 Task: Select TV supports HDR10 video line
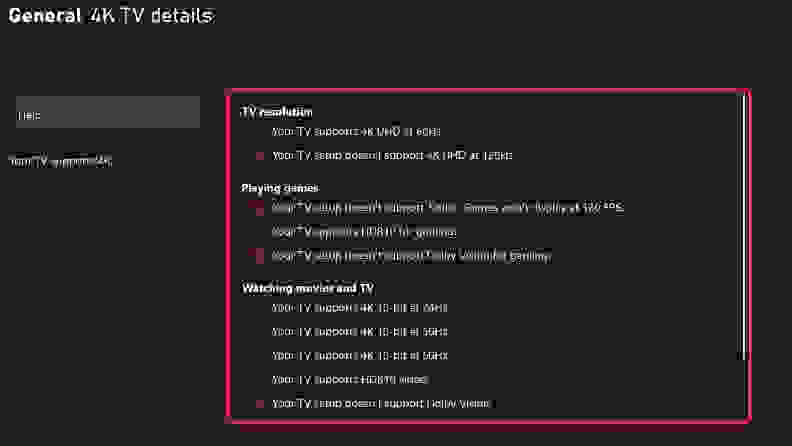click(351, 380)
